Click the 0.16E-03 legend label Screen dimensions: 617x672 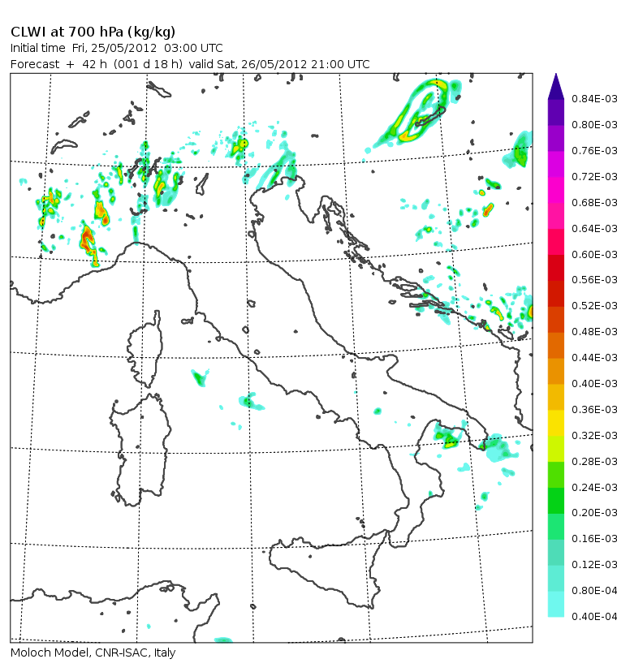click(594, 539)
